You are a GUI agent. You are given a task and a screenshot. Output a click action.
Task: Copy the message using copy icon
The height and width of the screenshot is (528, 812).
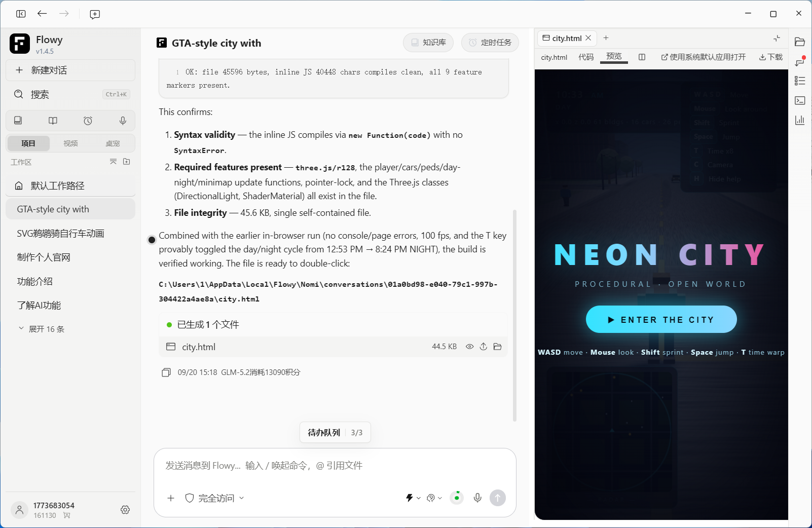click(166, 372)
